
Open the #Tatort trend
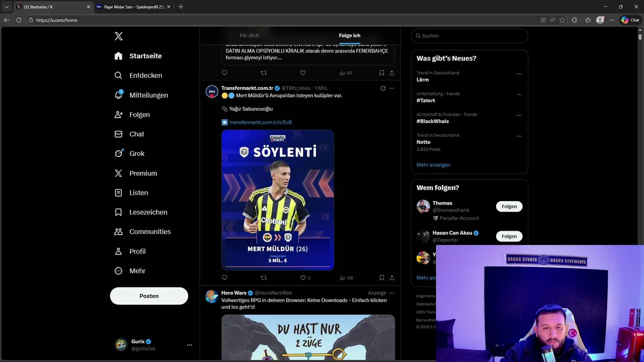click(426, 101)
